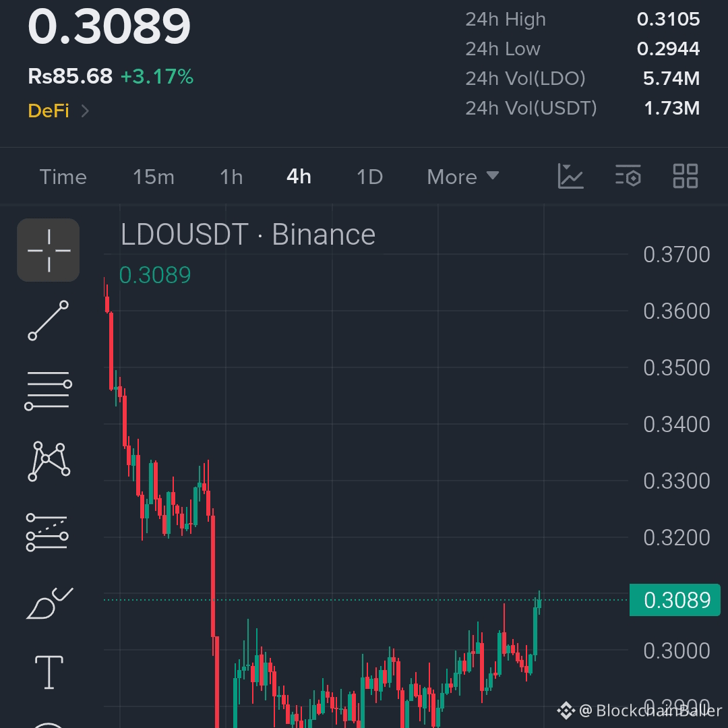The height and width of the screenshot is (728, 728).
Task: Click the 0.3000 price axis label
Action: 677,651
